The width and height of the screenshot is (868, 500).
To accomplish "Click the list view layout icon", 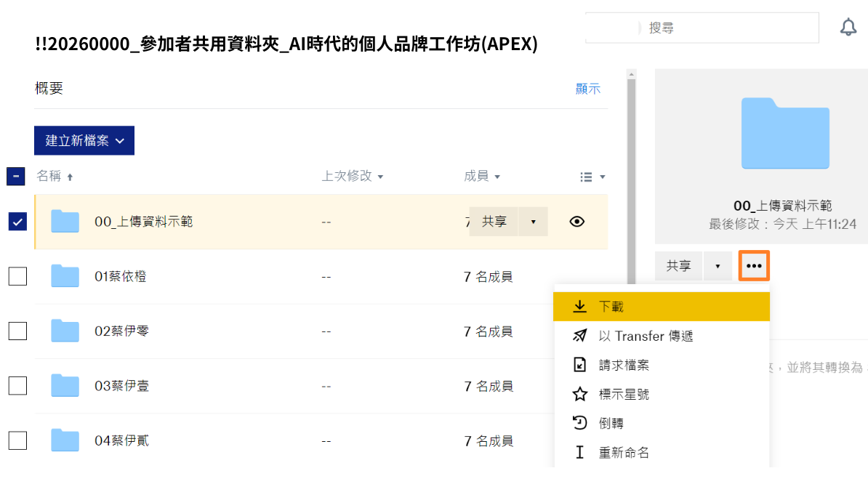I will [586, 177].
